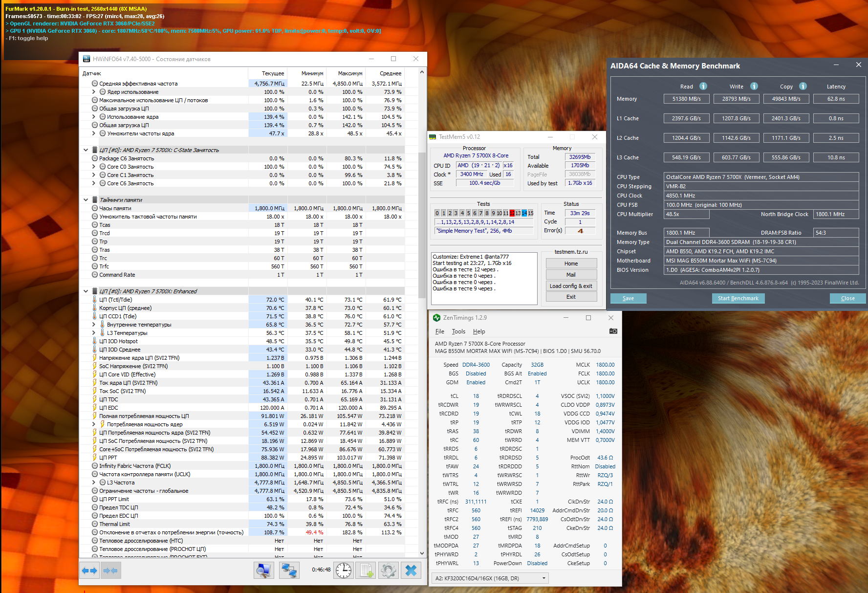
Task: Click Save in AIDA64 benchmark window
Action: click(x=629, y=298)
